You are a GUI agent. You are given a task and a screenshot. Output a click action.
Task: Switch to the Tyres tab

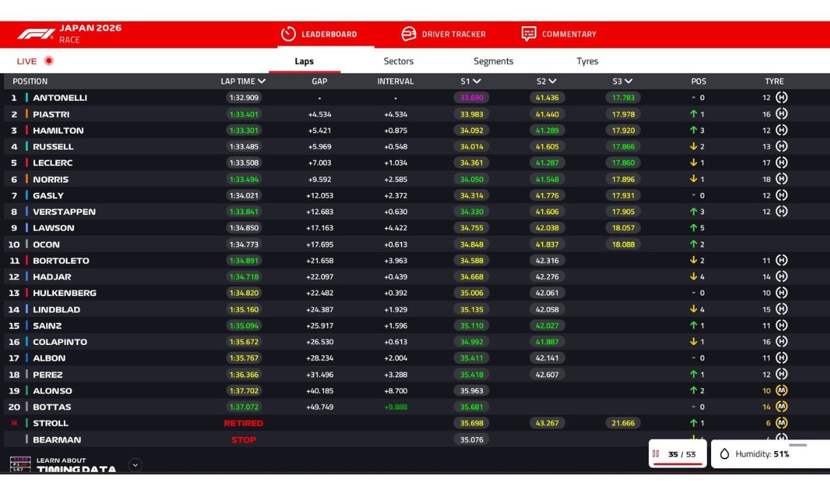(x=587, y=61)
